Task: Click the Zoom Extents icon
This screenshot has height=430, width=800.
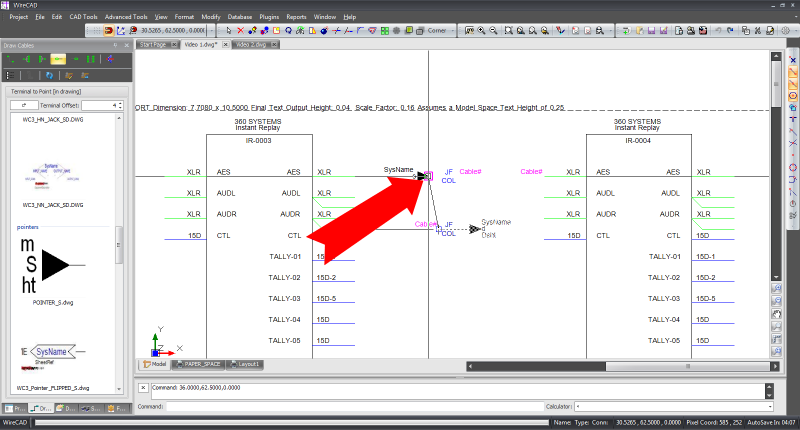Action: [x=508, y=31]
